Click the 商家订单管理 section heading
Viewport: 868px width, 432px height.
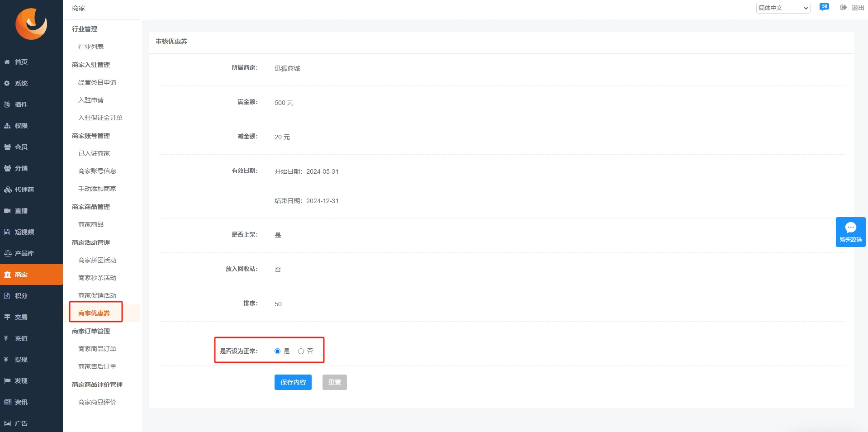91,331
